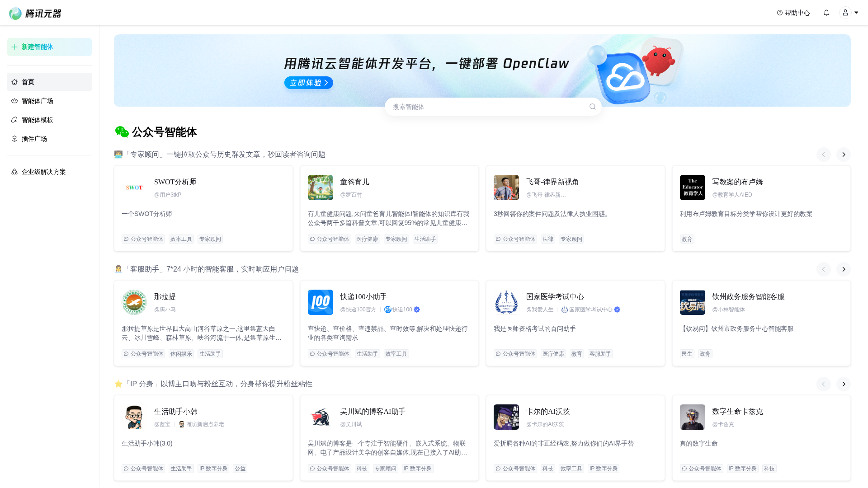
Task: Click @教育学人AIED author name
Action: click(732, 195)
